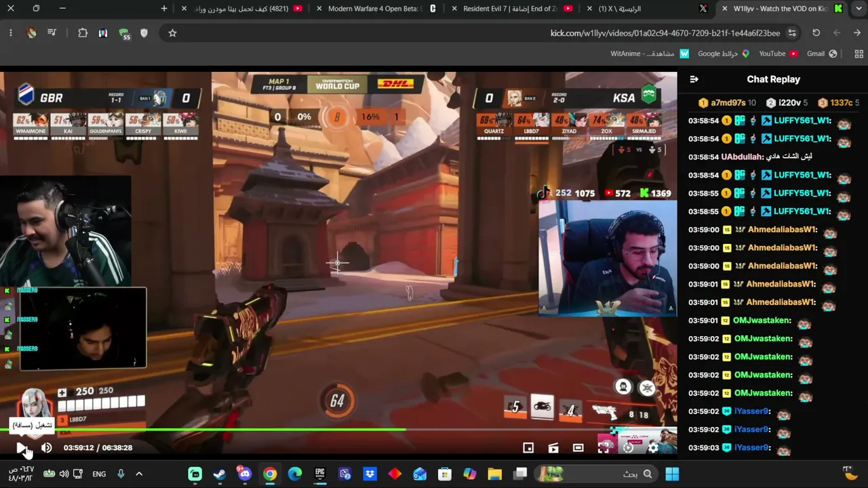Click the extension icon with 55 badge
The image size is (868, 488).
pyautogui.click(x=123, y=33)
